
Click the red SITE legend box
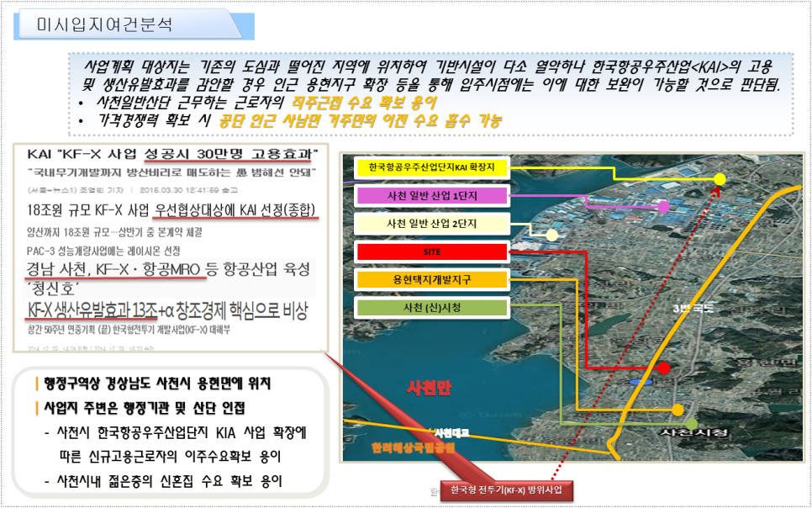(x=431, y=251)
